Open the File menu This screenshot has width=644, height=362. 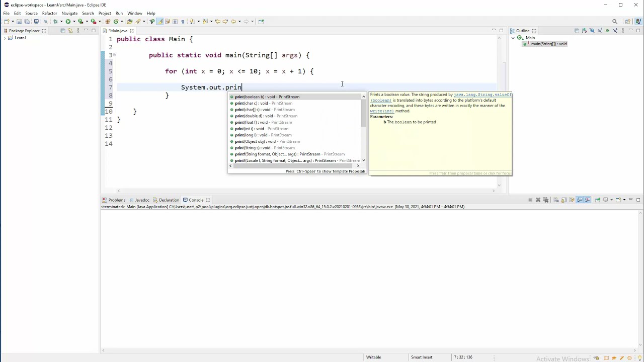pyautogui.click(x=6, y=13)
